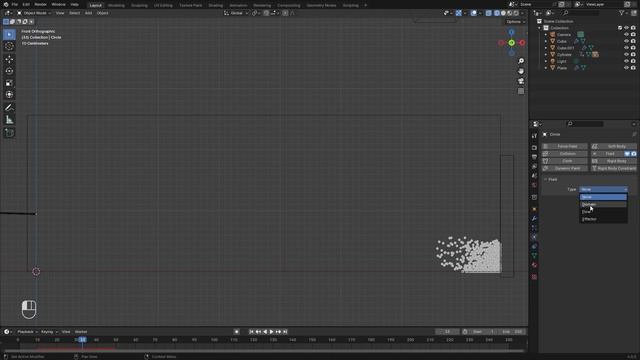Select the Cursor tool
Image resolution: width=640 pixels, height=360 pixels.
[9, 47]
